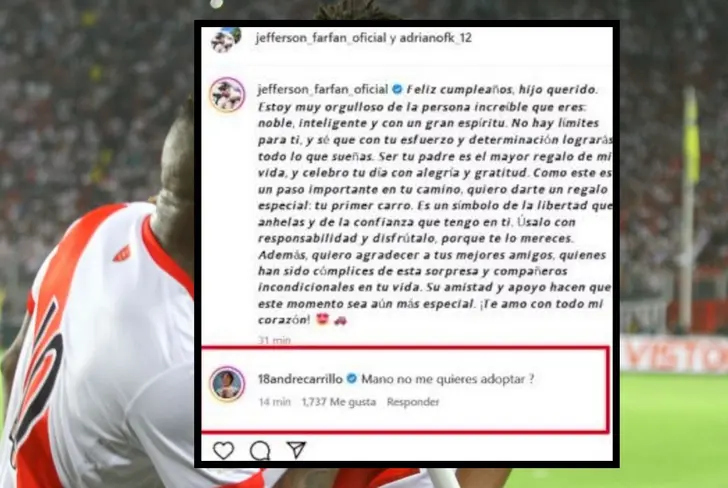Image resolution: width=728 pixels, height=488 pixels.
Task: Share post using paper plane icon
Action: tap(296, 449)
